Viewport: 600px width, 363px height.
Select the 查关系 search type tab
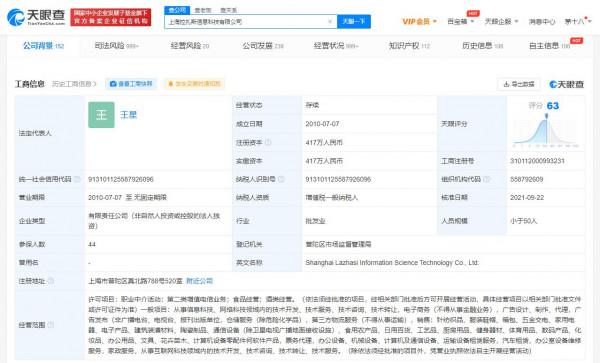pos(228,10)
